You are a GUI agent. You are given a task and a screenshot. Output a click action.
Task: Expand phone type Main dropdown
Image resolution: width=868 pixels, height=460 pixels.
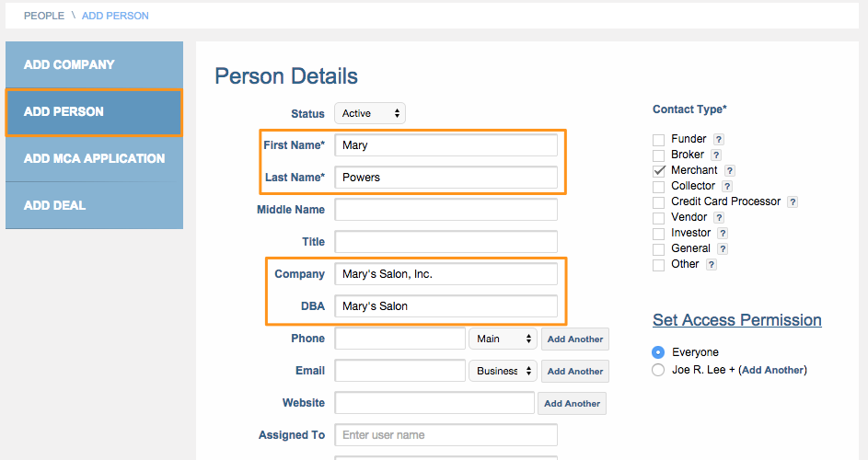coord(503,339)
